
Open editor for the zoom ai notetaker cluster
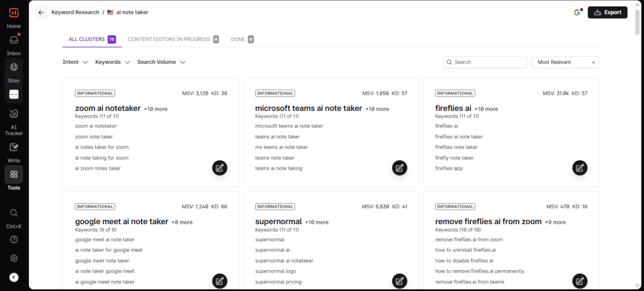click(x=220, y=167)
